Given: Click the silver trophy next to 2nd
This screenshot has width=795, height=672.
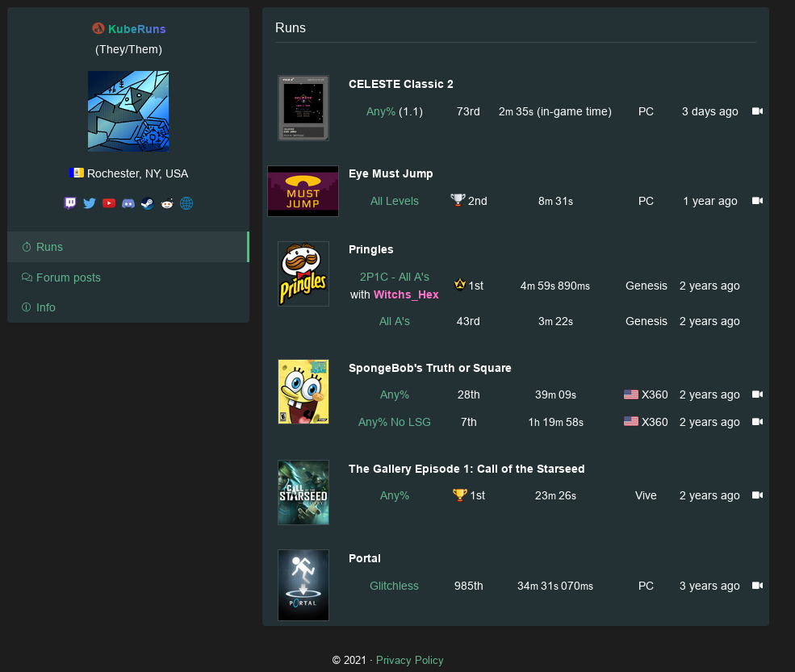Looking at the screenshot, I should tap(458, 200).
